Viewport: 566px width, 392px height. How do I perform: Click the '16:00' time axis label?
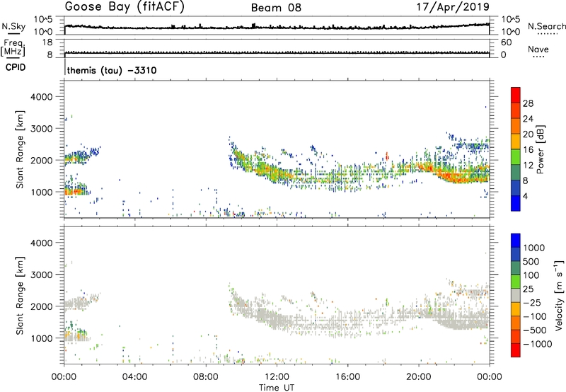coord(347,377)
